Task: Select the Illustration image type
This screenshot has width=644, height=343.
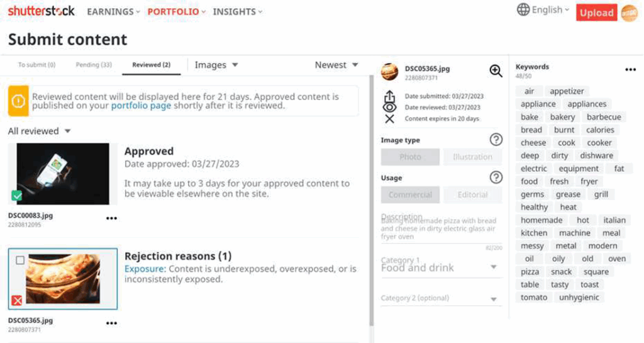Action: (472, 157)
